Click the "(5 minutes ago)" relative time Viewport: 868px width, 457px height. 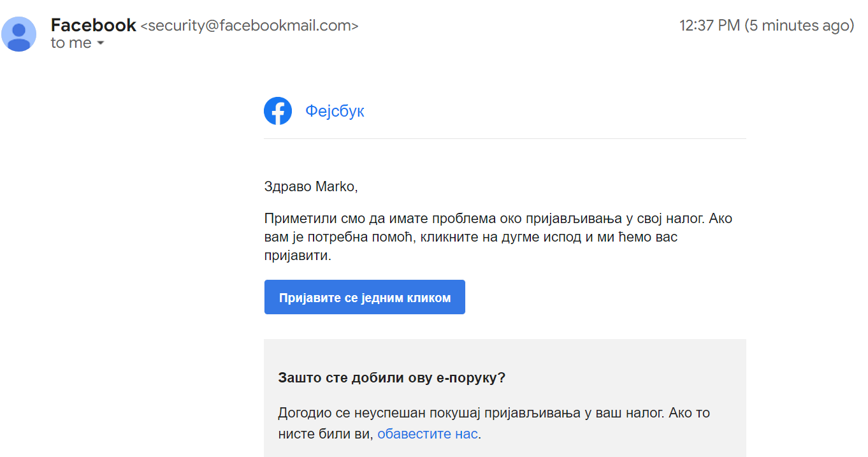(x=799, y=25)
